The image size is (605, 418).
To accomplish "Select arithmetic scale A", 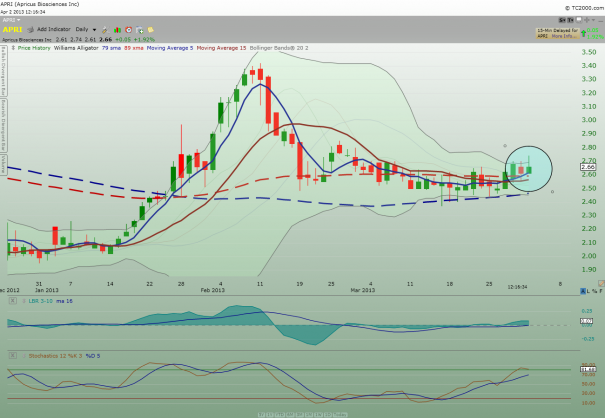I will point(583,291).
